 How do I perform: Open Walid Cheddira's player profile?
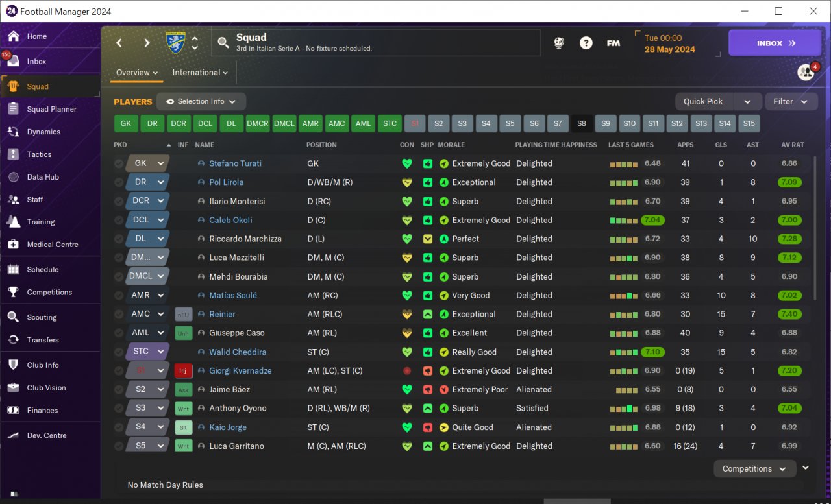pos(238,352)
